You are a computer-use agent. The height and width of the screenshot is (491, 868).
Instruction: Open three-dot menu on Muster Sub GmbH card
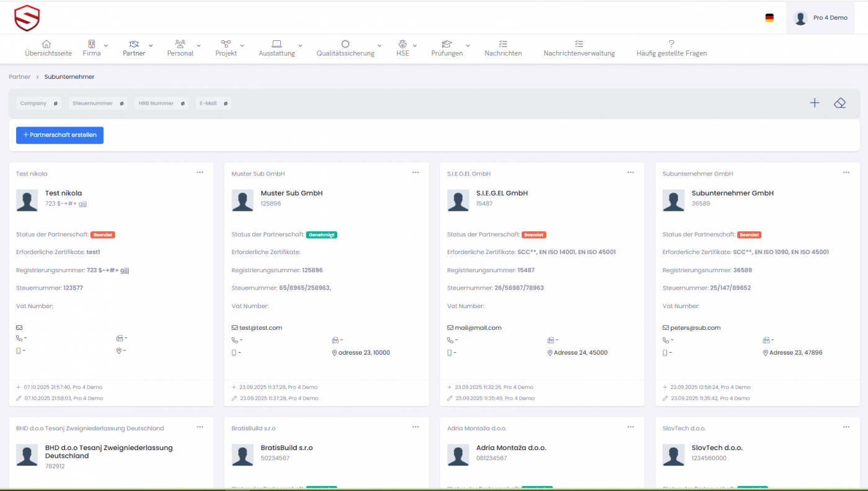(x=415, y=172)
